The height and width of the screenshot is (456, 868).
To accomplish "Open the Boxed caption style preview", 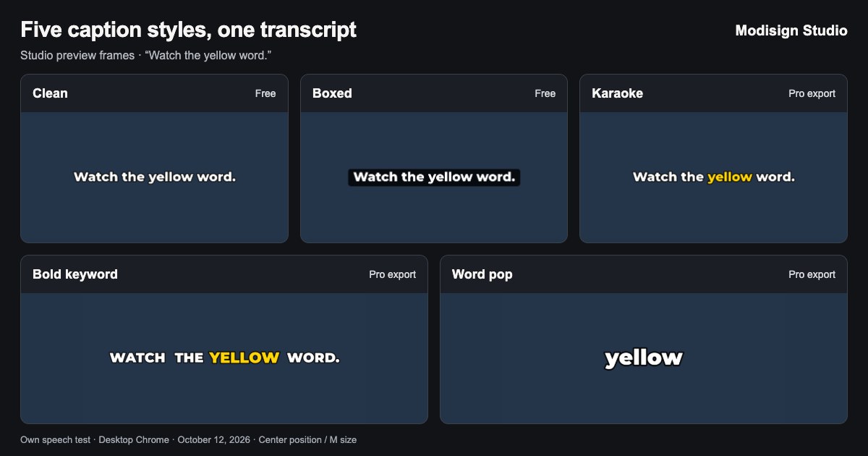I will [434, 177].
